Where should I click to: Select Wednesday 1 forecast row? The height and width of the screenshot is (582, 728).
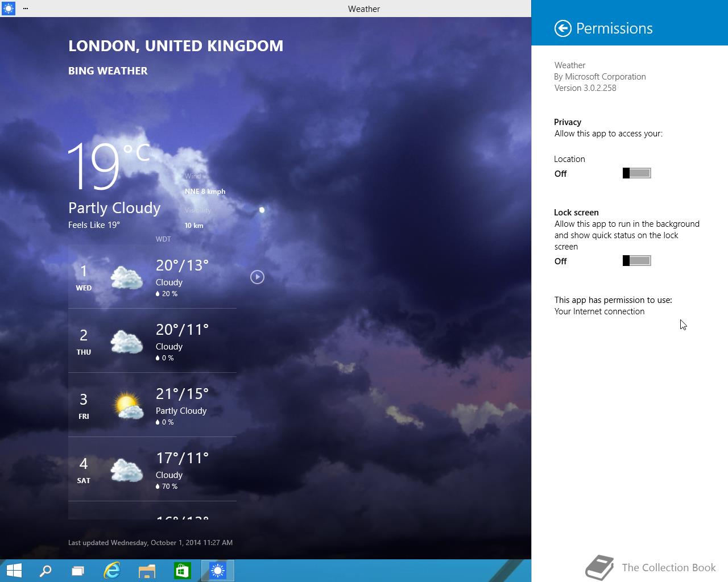click(x=152, y=277)
